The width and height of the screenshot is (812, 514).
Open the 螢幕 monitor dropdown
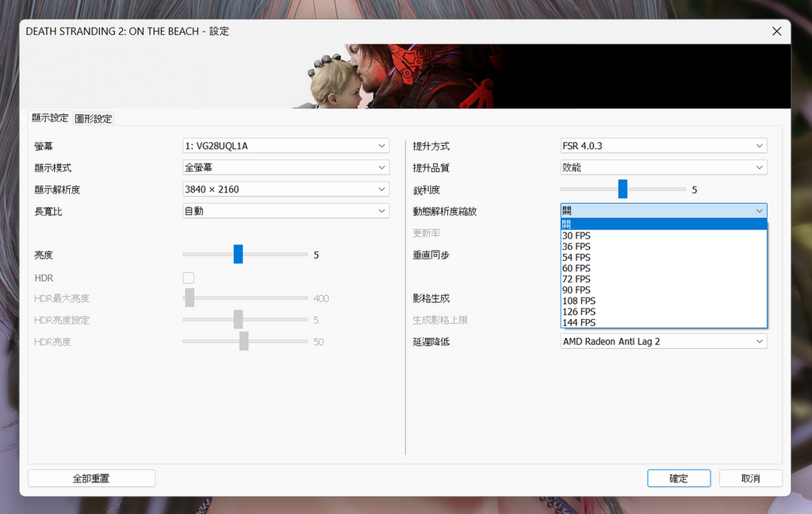285,146
